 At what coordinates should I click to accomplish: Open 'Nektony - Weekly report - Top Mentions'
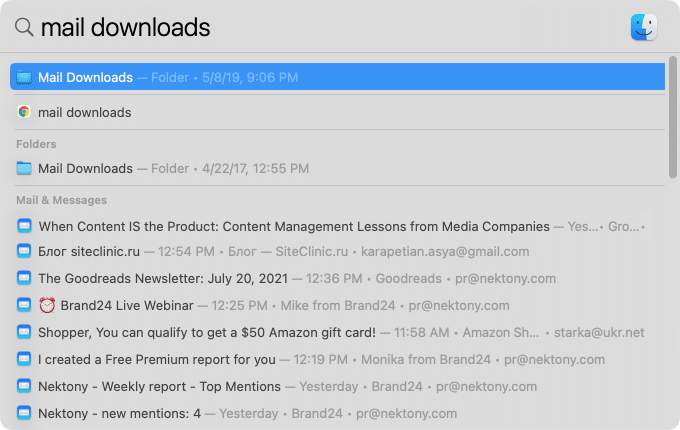(x=337, y=386)
